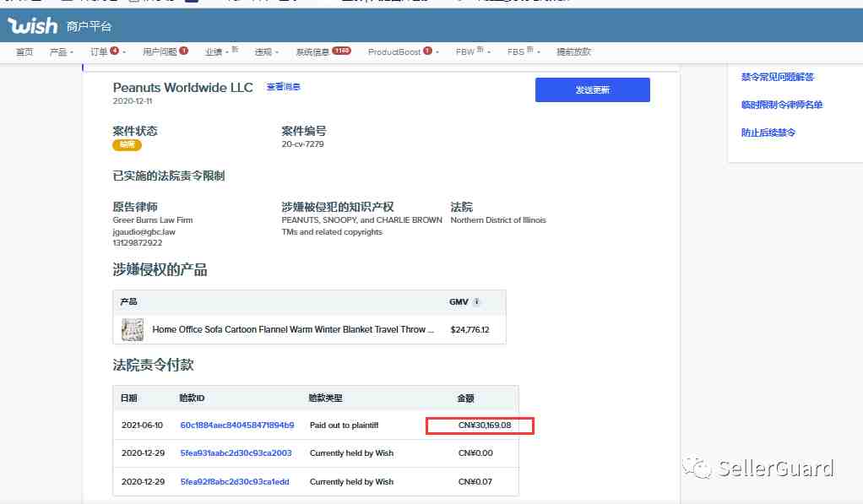Click Northern District of Illinois text
863x504 pixels.
pos(498,220)
